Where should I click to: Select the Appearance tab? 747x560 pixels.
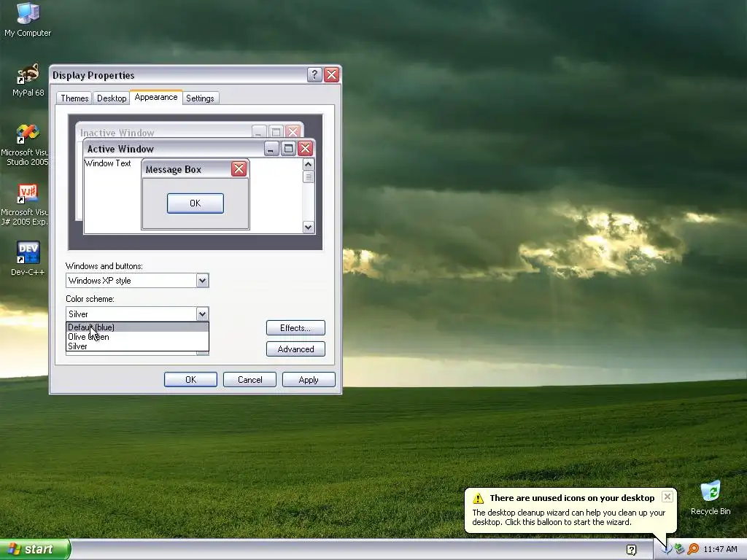pos(156,97)
